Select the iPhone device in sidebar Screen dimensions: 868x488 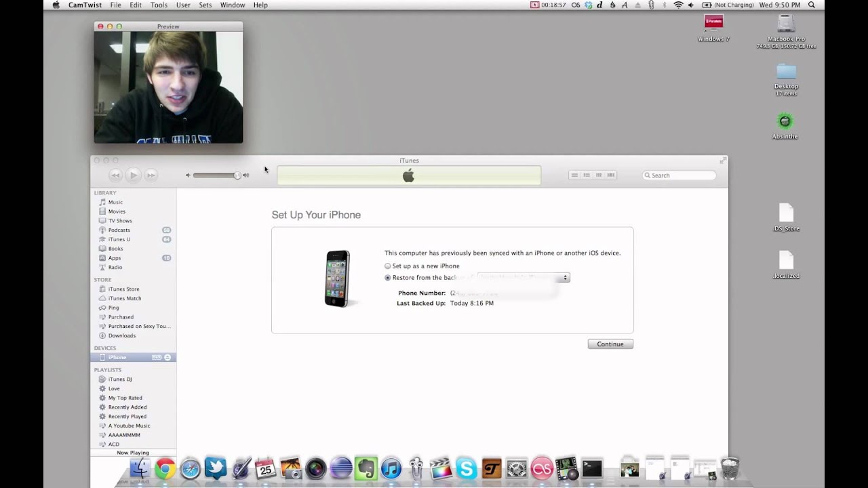click(133, 357)
